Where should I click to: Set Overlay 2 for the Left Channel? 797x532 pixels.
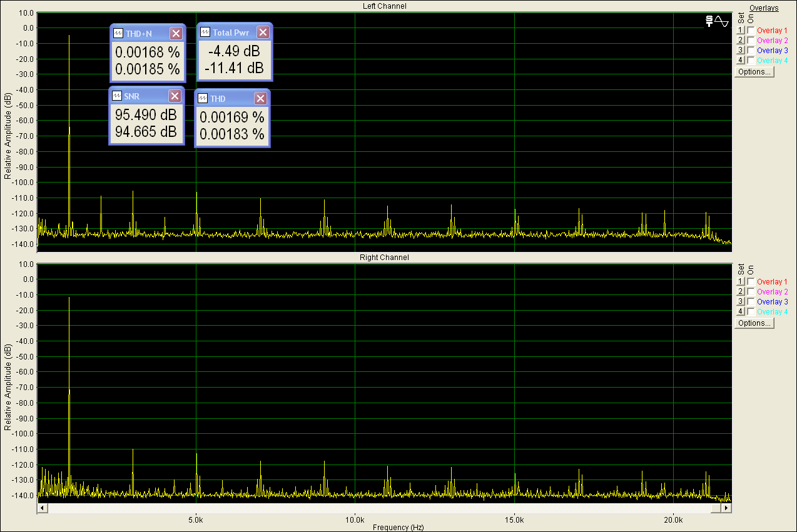click(x=740, y=40)
